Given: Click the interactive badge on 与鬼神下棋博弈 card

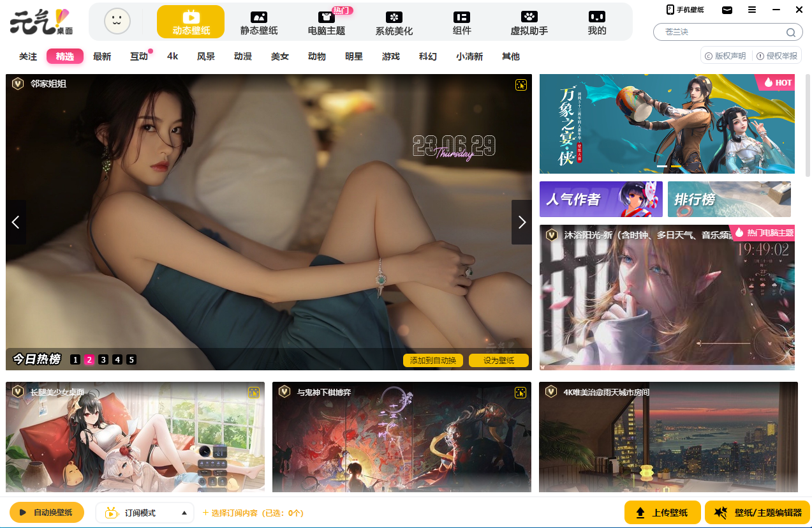Looking at the screenshot, I should [x=520, y=393].
